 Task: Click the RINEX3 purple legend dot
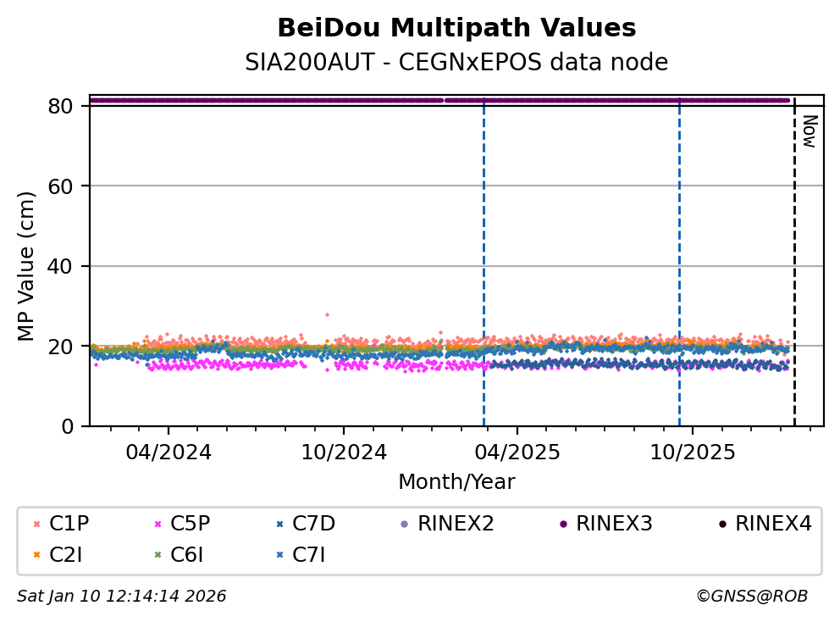pos(562,525)
